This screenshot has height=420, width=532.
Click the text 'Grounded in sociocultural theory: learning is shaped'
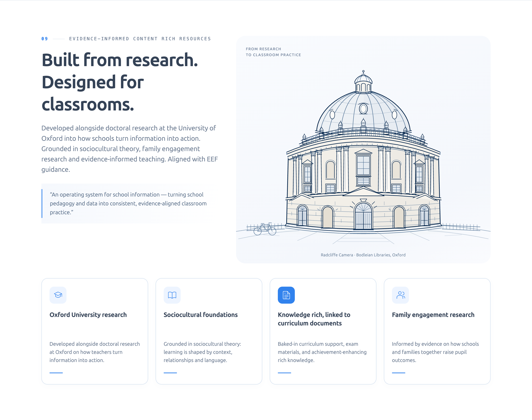coord(202,352)
